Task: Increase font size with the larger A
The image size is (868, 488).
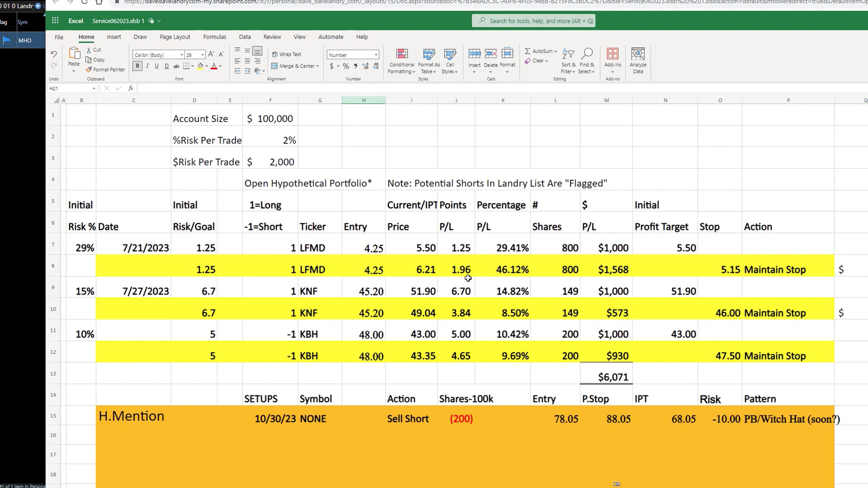Action: point(212,54)
